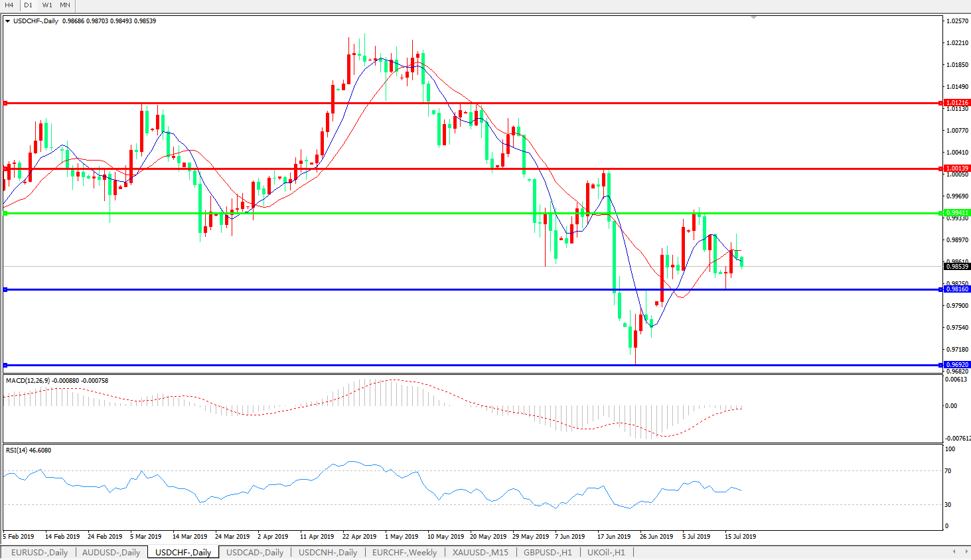Open the UKOil-,H1 chart tab

click(x=605, y=552)
